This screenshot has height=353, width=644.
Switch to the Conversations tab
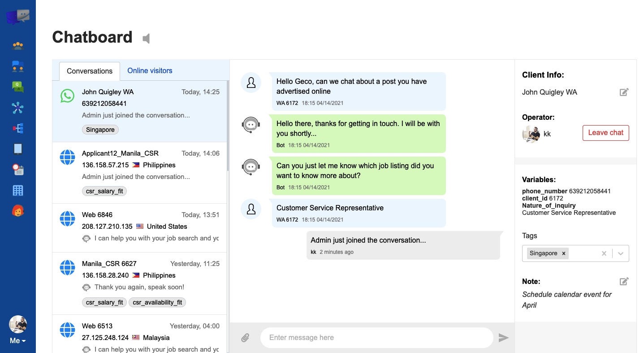click(90, 71)
